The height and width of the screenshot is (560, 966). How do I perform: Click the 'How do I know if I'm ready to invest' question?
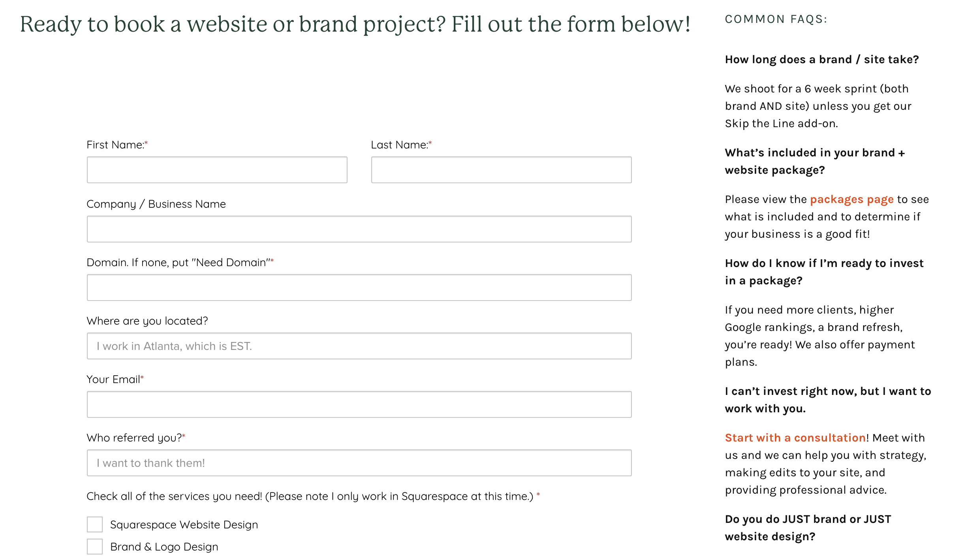(x=824, y=272)
